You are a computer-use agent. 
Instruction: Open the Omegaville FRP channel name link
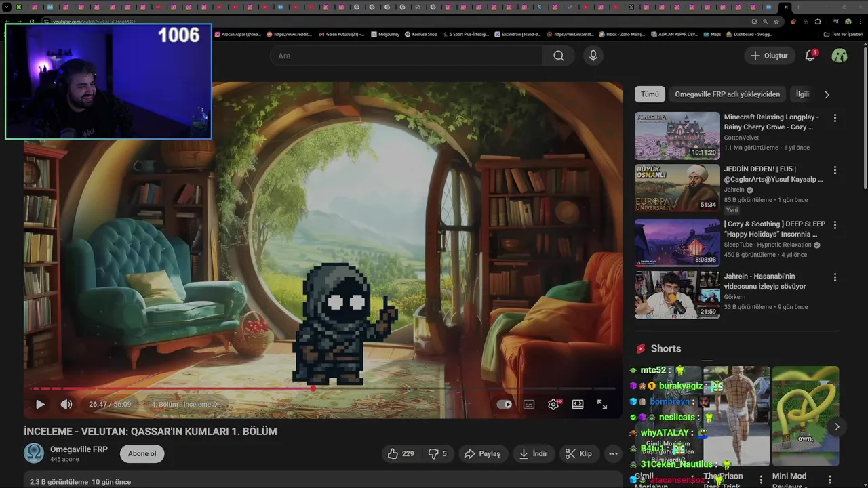click(79, 449)
